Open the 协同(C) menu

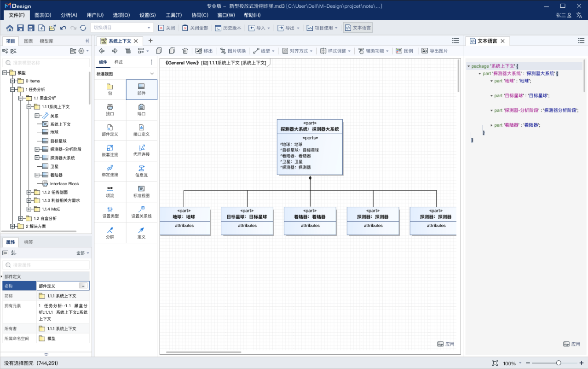point(199,14)
